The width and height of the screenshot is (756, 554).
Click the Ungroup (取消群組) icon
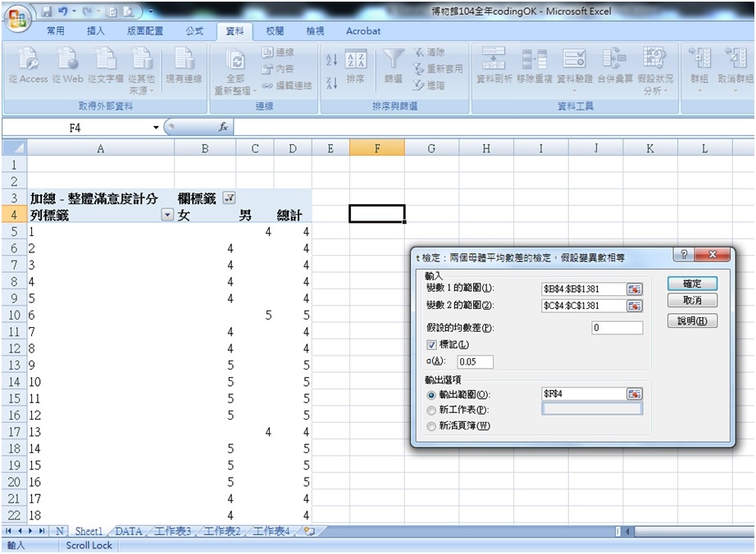pyautogui.click(x=736, y=58)
